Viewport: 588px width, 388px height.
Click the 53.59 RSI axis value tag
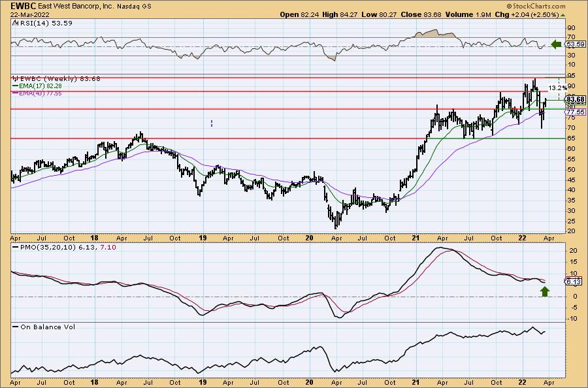point(576,44)
